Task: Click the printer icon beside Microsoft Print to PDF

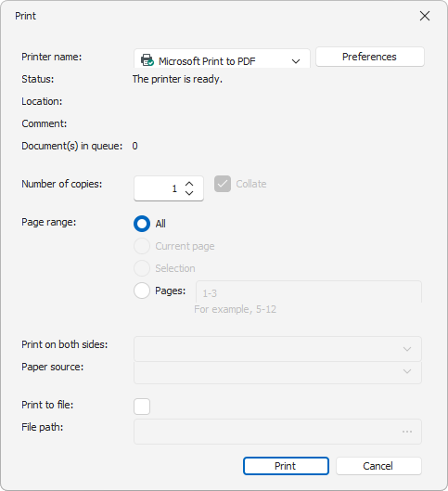Action: coord(147,60)
